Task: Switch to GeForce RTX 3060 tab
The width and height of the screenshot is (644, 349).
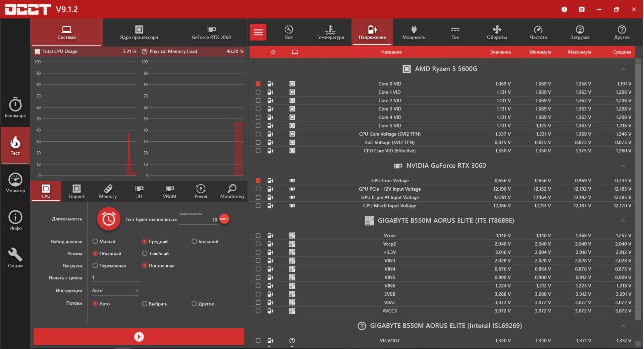Action: click(211, 32)
